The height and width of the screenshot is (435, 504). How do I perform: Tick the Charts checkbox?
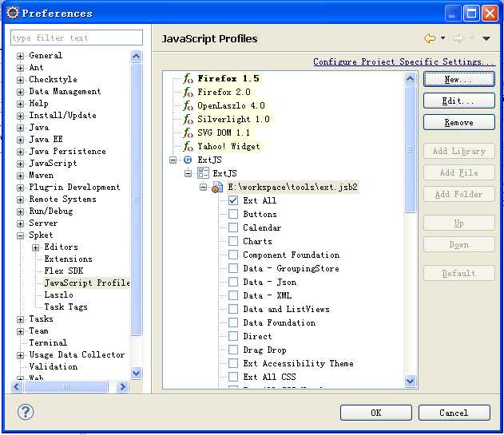click(233, 241)
